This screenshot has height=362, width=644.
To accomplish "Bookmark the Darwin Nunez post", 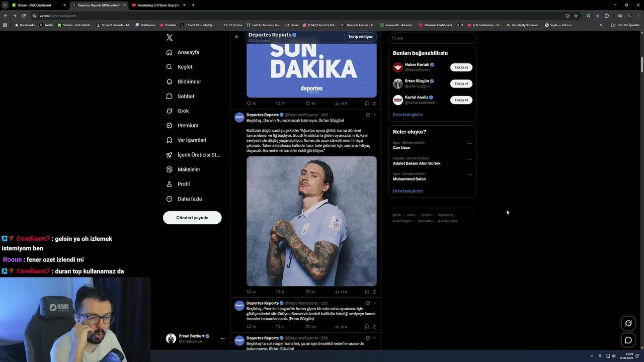I will tap(367, 292).
